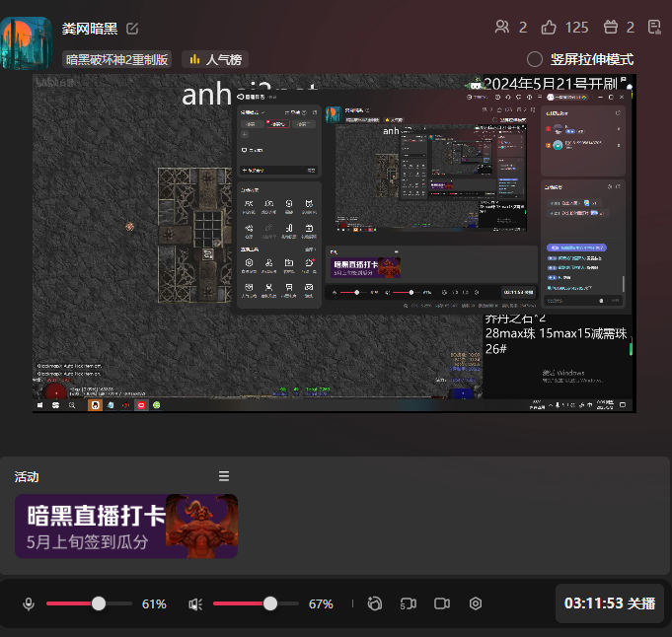The image size is (672, 637).
Task: Open the thumbs-up likes icon
Action: [x=549, y=28]
